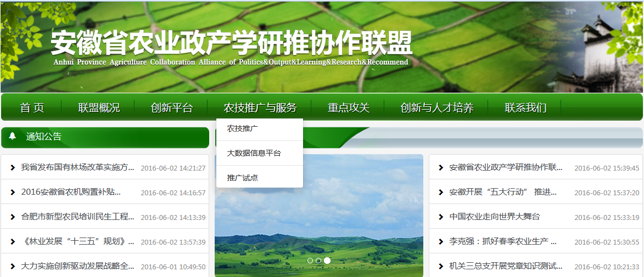Choose 推广试点 in the dropdown list

point(243,178)
